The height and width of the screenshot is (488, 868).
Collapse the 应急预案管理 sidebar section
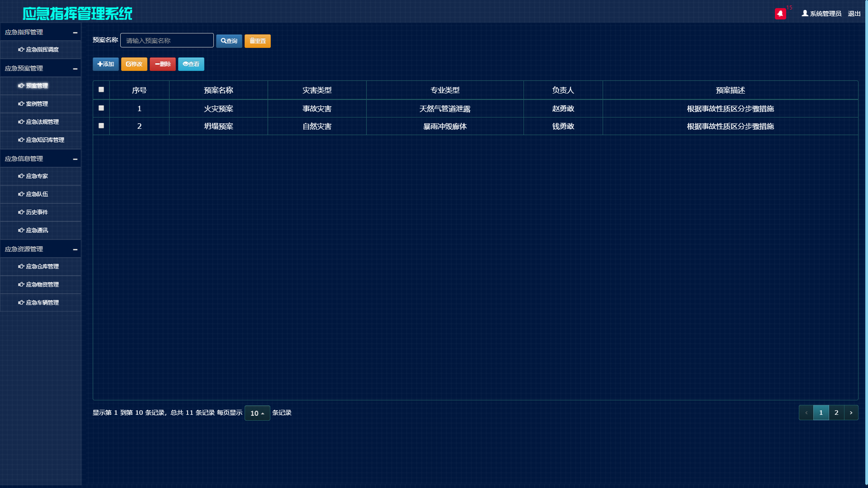pyautogui.click(x=75, y=69)
